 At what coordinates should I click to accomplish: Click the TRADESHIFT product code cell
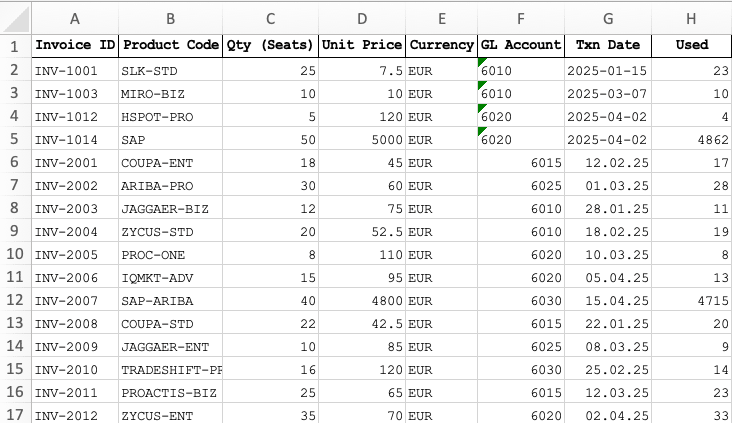170,369
